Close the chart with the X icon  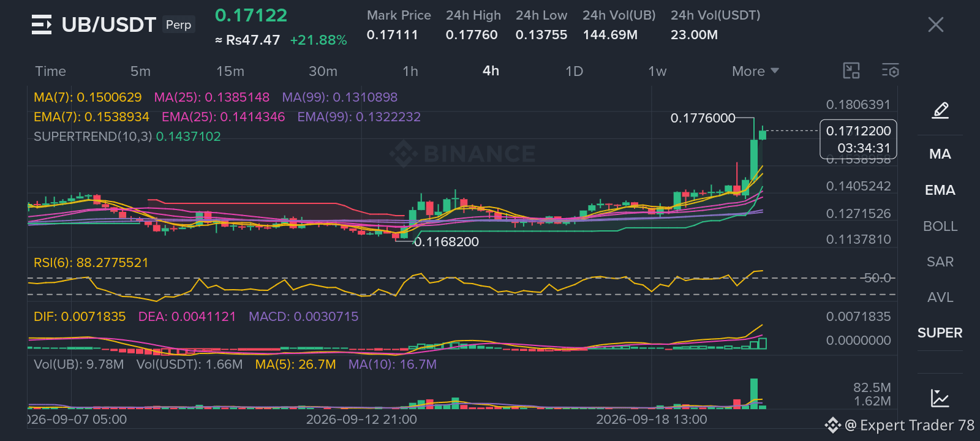click(935, 24)
